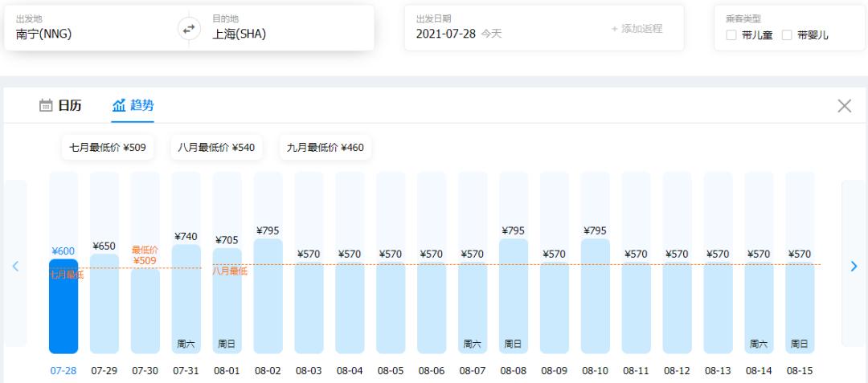Open the departure city field 南宁(NNG)
Viewport: 868px width, 383px height.
pos(88,34)
